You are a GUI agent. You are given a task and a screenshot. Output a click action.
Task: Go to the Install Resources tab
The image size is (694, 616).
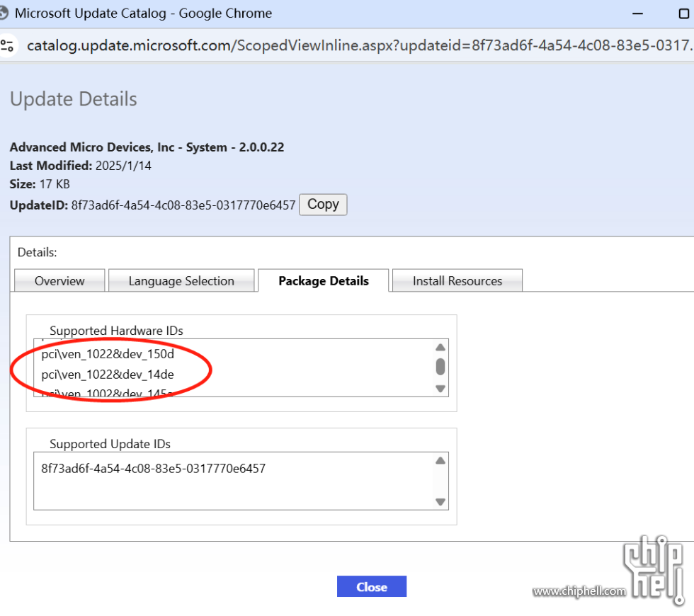pos(457,280)
